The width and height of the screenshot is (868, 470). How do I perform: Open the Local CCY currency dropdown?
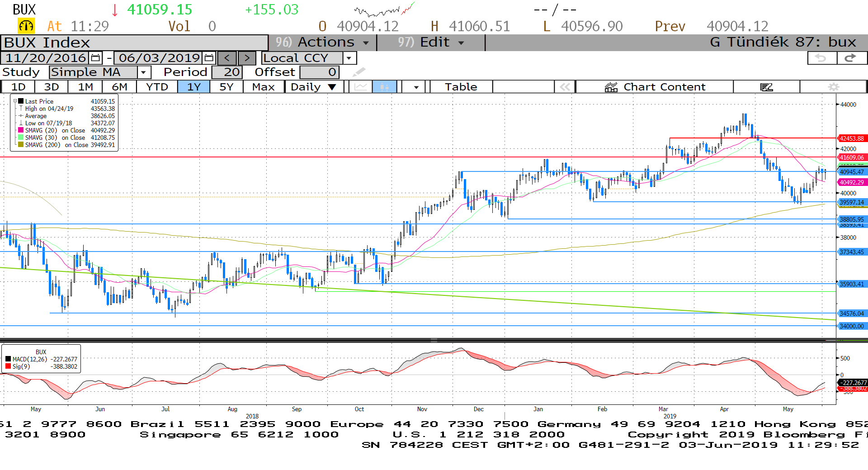pyautogui.click(x=349, y=58)
